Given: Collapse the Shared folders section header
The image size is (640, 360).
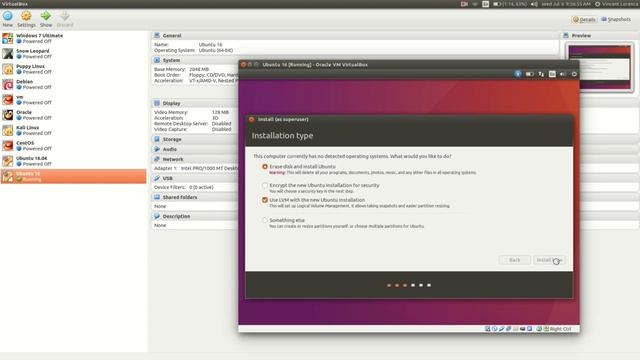Looking at the screenshot, I should point(180,197).
